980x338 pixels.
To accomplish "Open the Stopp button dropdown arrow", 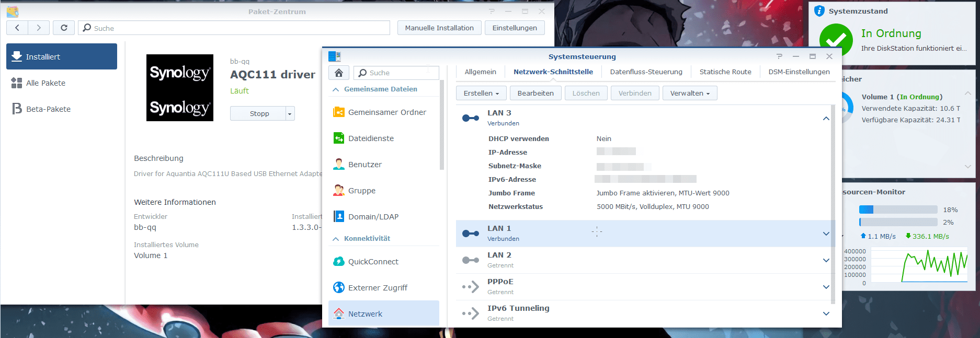I will pos(290,113).
